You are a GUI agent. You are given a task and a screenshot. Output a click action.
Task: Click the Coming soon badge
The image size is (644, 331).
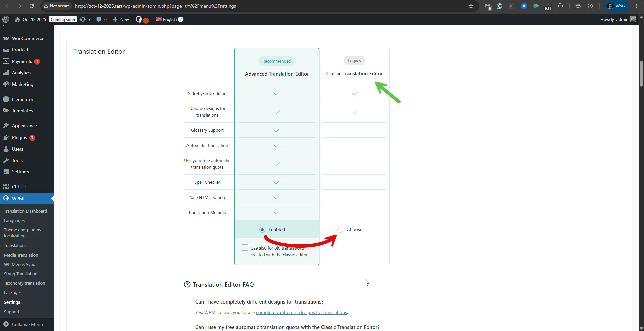63,19
